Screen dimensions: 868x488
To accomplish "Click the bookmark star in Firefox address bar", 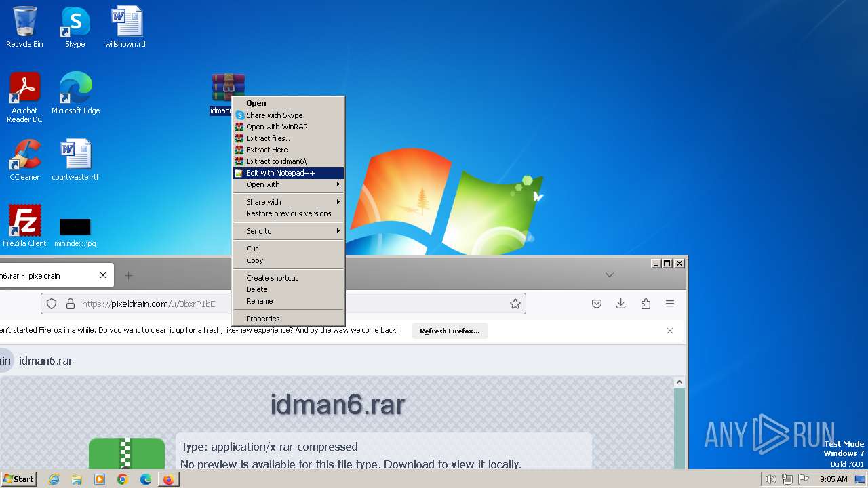I will (x=515, y=304).
